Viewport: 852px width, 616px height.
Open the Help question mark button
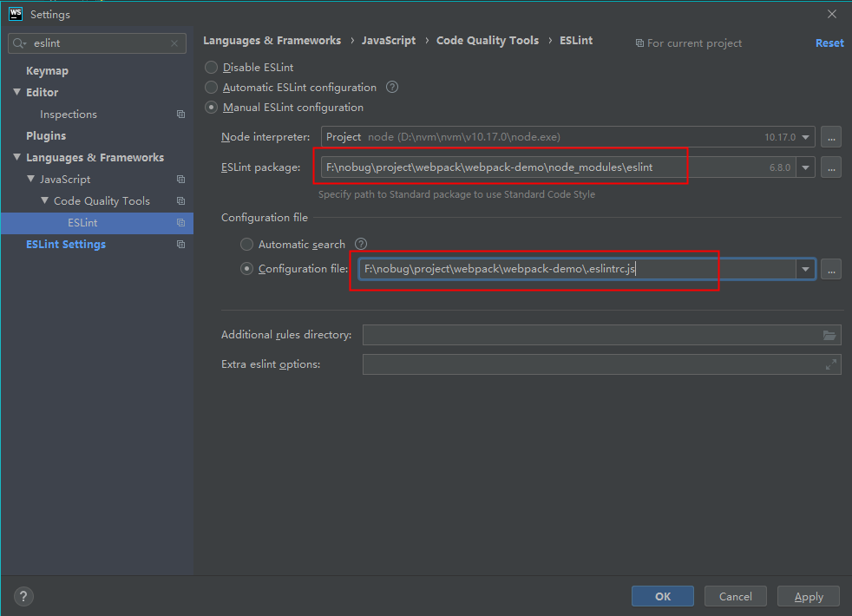23,596
